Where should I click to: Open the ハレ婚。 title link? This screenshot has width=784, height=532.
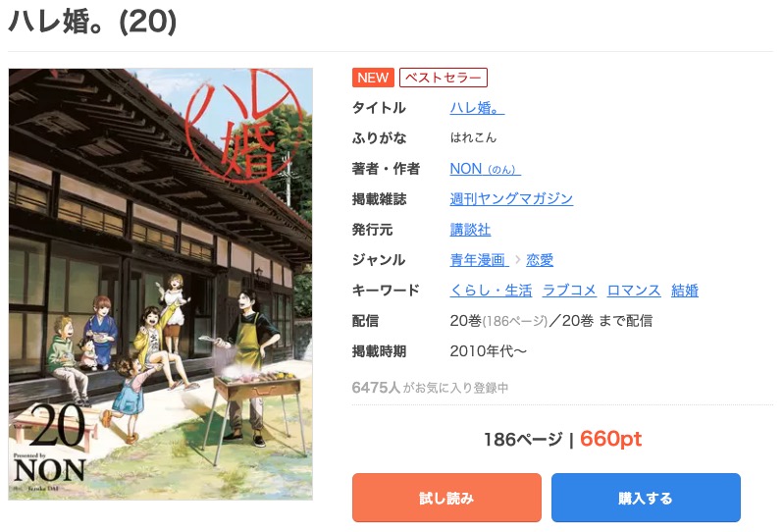coord(477,108)
